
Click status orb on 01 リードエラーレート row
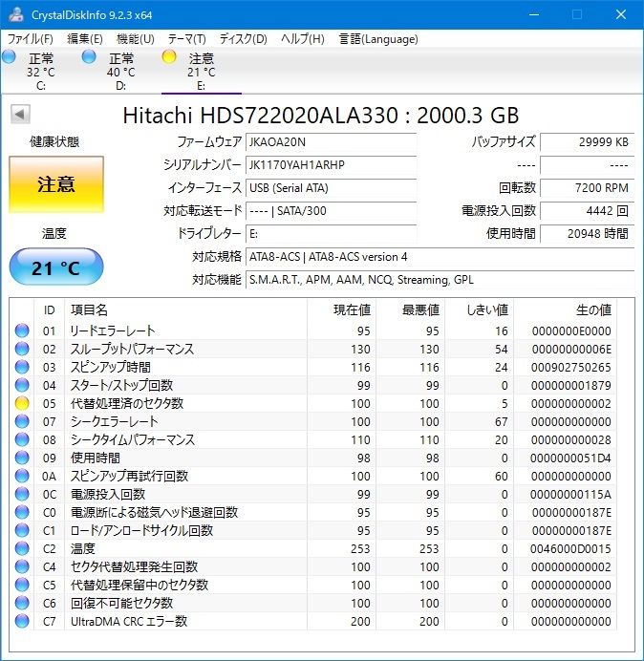[x=22, y=330]
